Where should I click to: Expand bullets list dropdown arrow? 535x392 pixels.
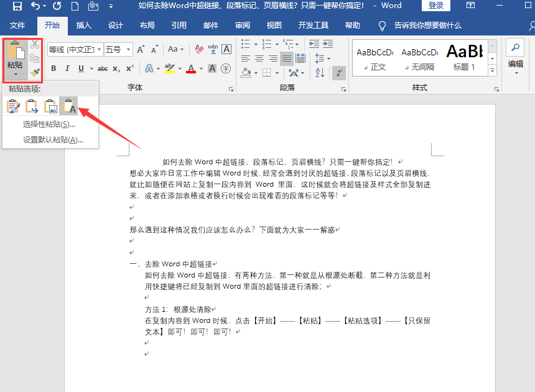point(256,44)
